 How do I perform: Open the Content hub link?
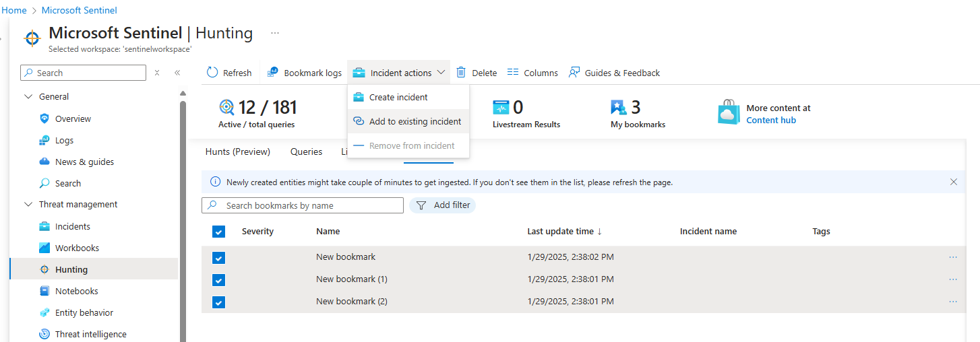(771, 120)
